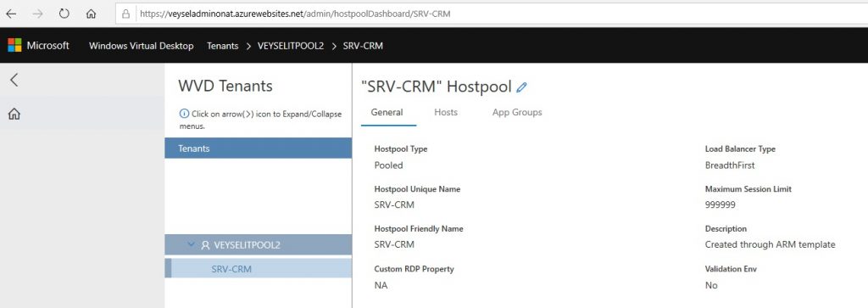Click the Description label

726,229
